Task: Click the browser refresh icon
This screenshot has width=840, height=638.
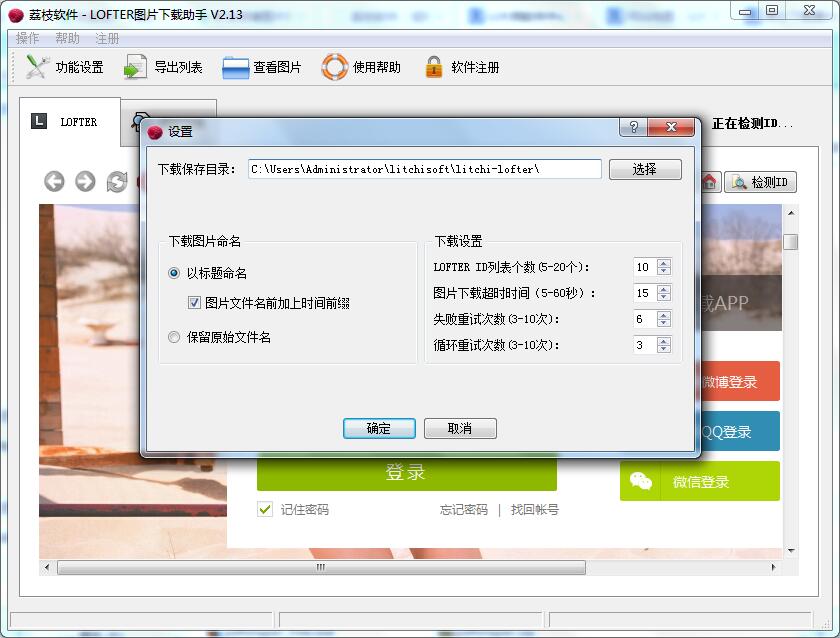Action: [x=117, y=182]
